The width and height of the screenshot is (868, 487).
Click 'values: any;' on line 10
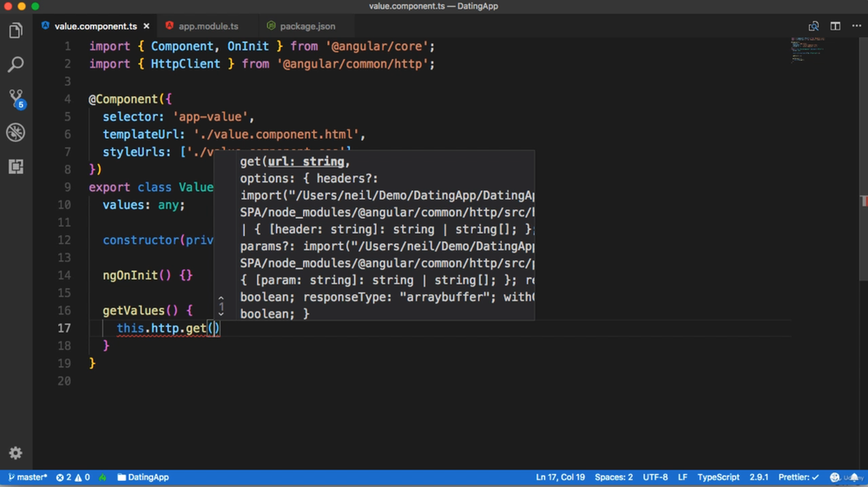(x=144, y=205)
